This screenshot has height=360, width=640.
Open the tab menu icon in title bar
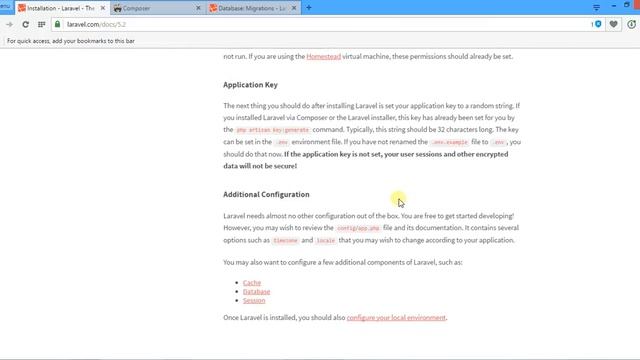(x=596, y=7)
